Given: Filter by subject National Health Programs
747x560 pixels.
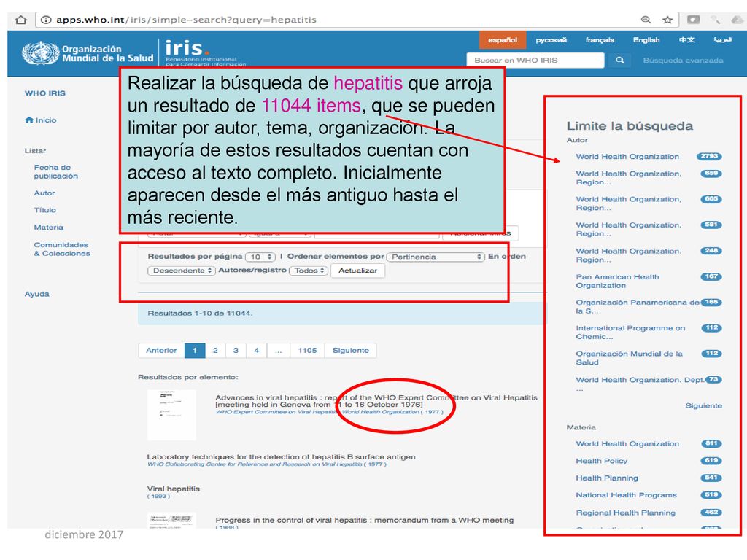Looking at the screenshot, I should click(x=626, y=495).
